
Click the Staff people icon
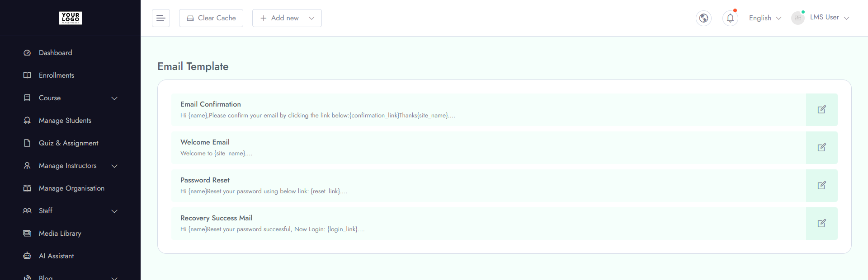(x=27, y=211)
